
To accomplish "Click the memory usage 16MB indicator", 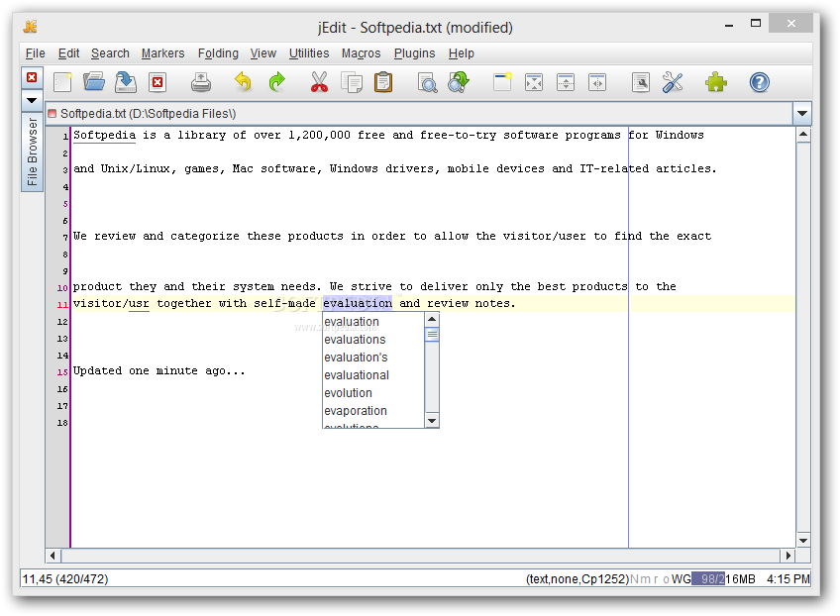I will click(x=723, y=579).
